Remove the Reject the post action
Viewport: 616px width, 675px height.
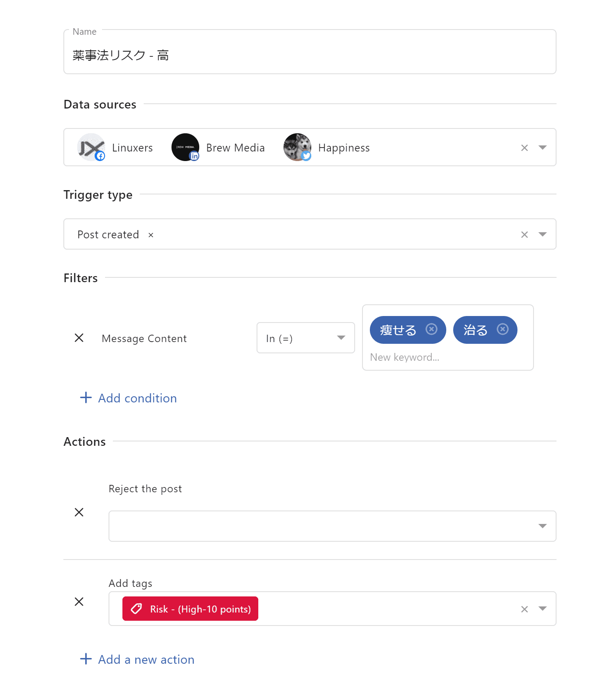click(x=79, y=512)
